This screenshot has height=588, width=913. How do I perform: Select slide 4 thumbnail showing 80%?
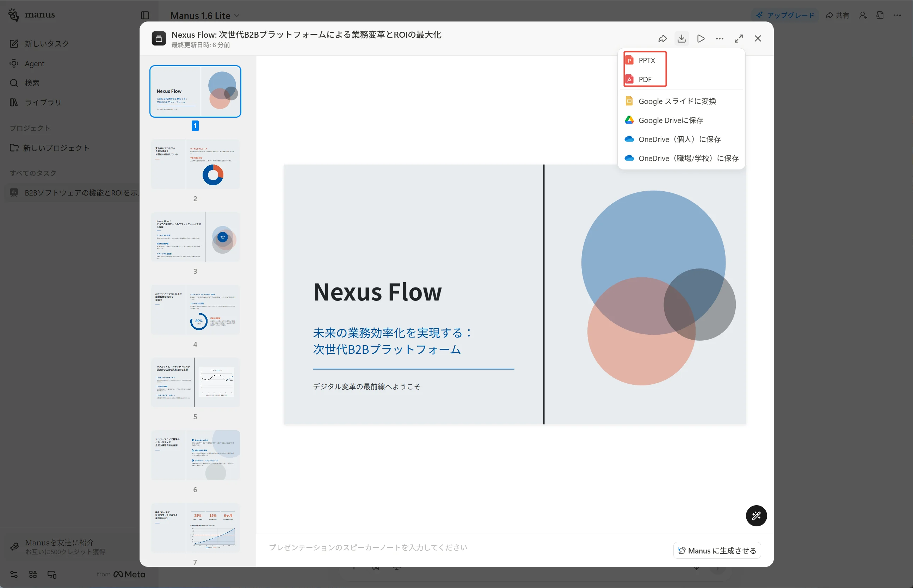click(195, 310)
